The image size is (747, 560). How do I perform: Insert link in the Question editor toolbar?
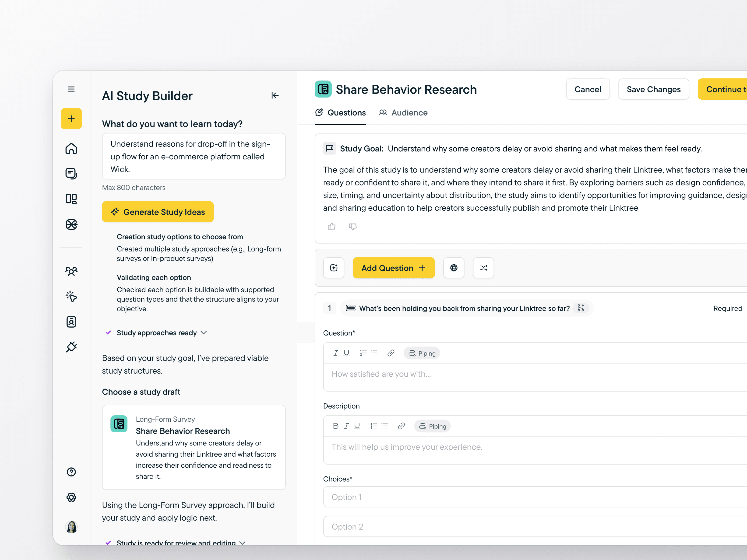click(x=391, y=353)
